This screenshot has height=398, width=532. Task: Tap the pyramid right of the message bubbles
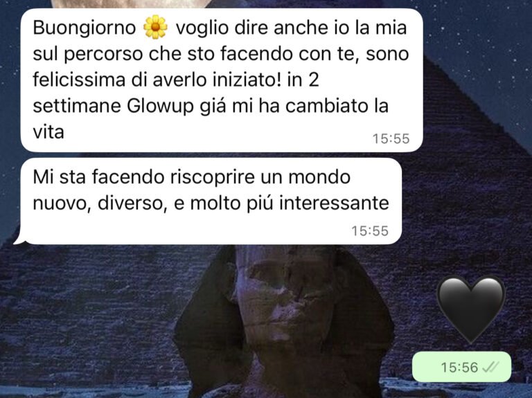[x=475, y=170]
